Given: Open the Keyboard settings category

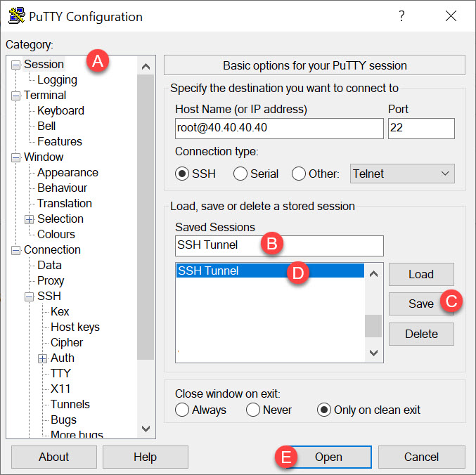Looking at the screenshot, I should 60,111.
